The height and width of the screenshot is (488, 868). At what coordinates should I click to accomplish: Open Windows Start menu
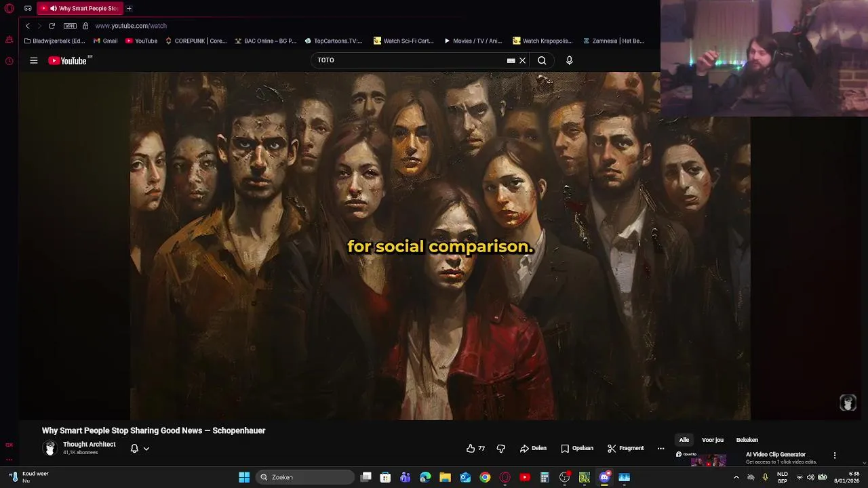coord(244,477)
